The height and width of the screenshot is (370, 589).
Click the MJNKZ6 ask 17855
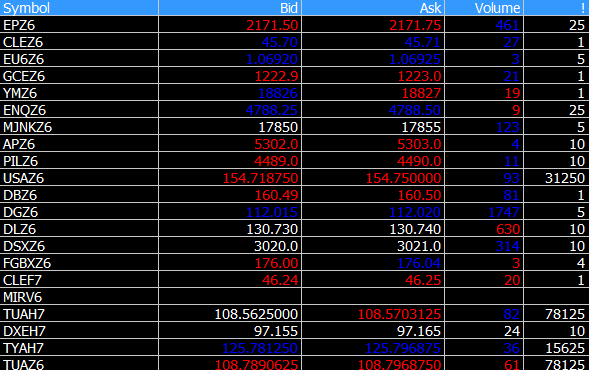pyautogui.click(x=421, y=127)
